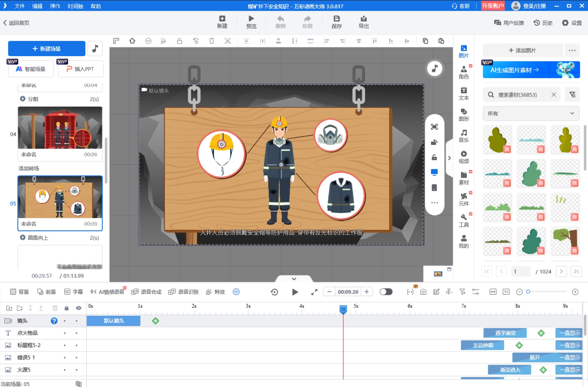Open the 文本 text panel
Viewport: 588px width, 387px height.
pyautogui.click(x=464, y=94)
